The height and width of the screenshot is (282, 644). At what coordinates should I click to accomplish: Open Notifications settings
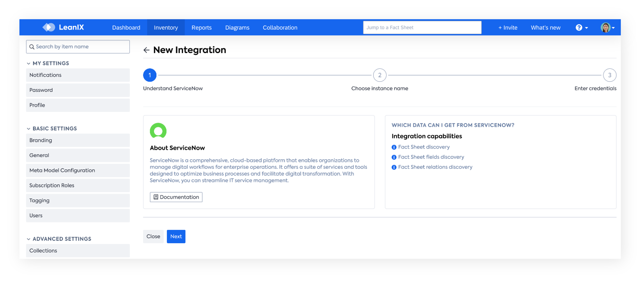pos(78,75)
